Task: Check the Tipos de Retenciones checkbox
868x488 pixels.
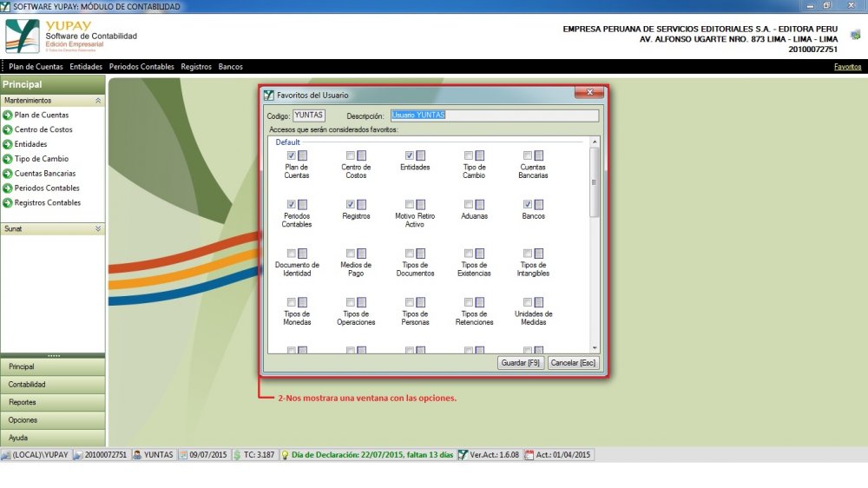Action: coord(469,302)
